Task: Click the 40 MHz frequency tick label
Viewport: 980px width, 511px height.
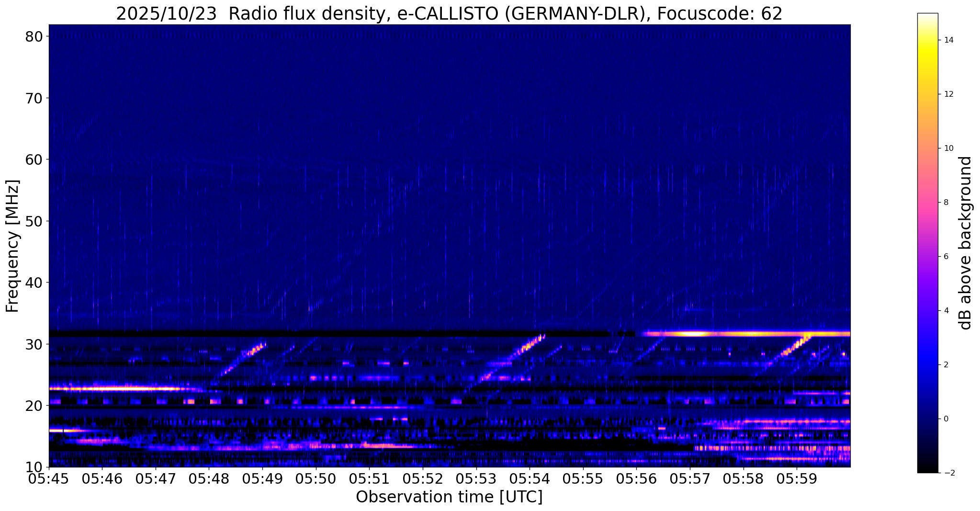Action: [x=34, y=283]
